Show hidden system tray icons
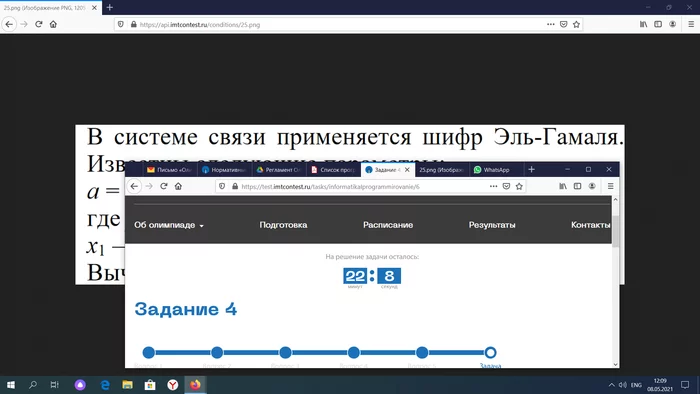 tap(611, 385)
